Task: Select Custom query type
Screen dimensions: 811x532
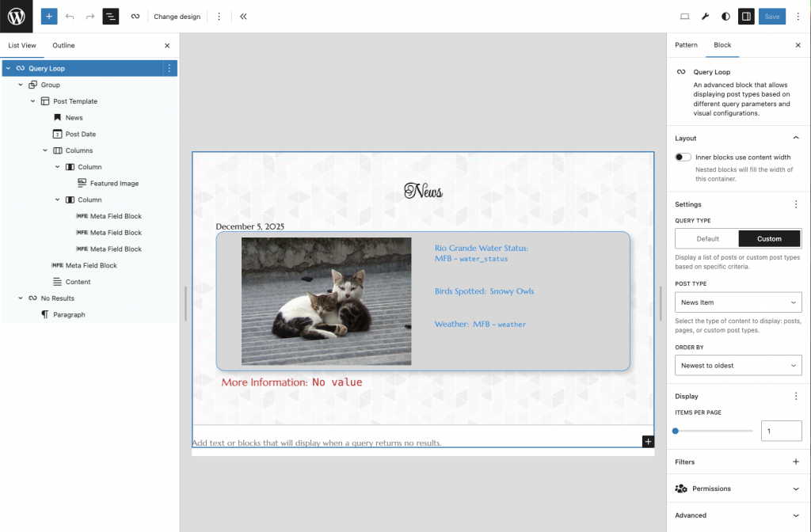Action: 769,238
